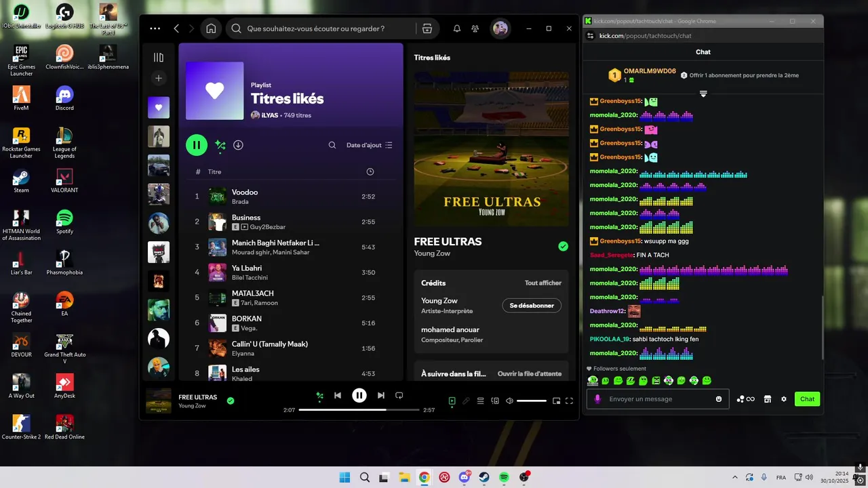This screenshot has width=868, height=488.
Task: Toggle liked checkmark beside FREE ULTRAS in player bar
Action: tap(231, 401)
